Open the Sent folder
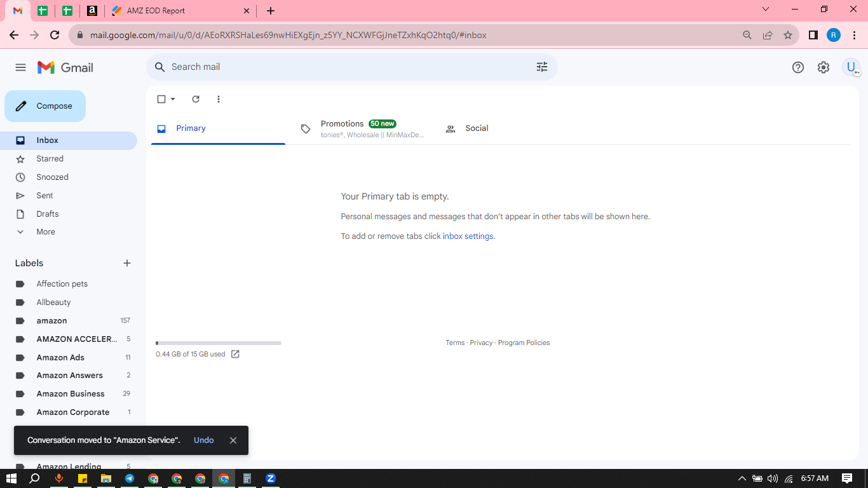This screenshot has width=868, height=488. pyautogui.click(x=69, y=196)
